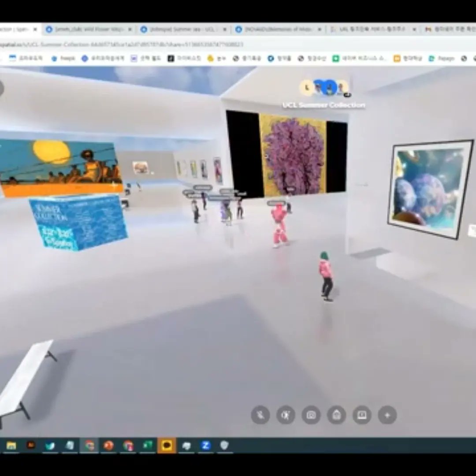This screenshot has width=476, height=476.
Task: Open Adobe Illustrator from the taskbar
Action: (x=31, y=445)
